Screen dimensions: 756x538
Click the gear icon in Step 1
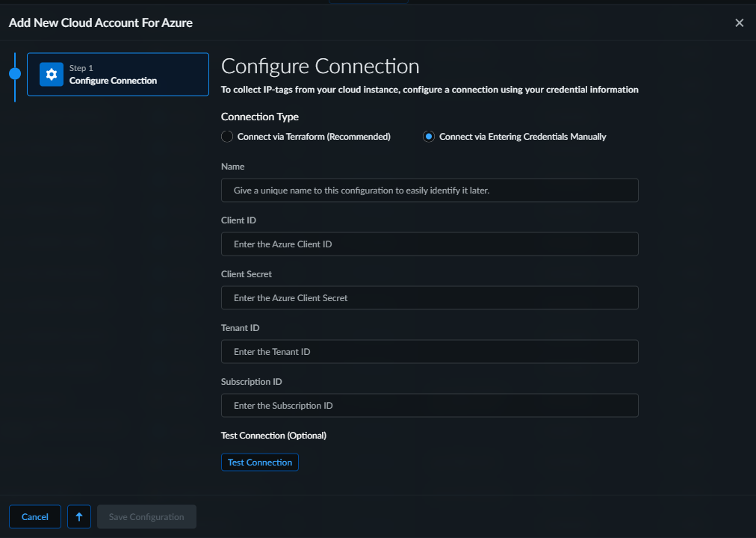pyautogui.click(x=52, y=75)
